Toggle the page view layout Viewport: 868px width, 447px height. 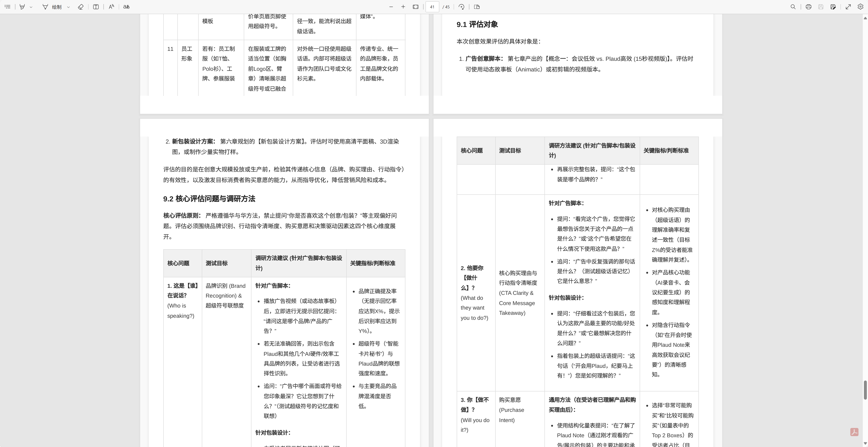pos(477,7)
